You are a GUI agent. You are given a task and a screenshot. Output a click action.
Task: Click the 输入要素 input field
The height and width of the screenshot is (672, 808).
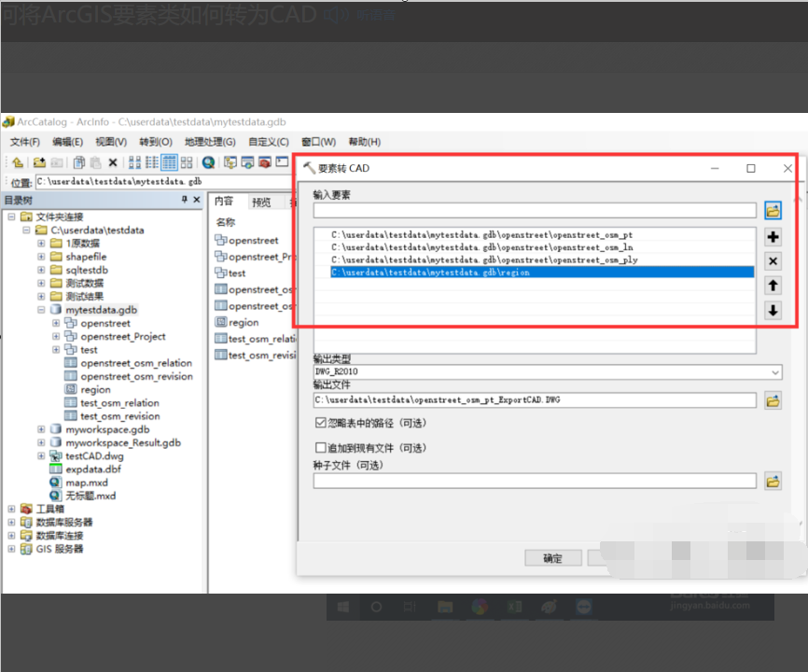pyautogui.click(x=535, y=210)
